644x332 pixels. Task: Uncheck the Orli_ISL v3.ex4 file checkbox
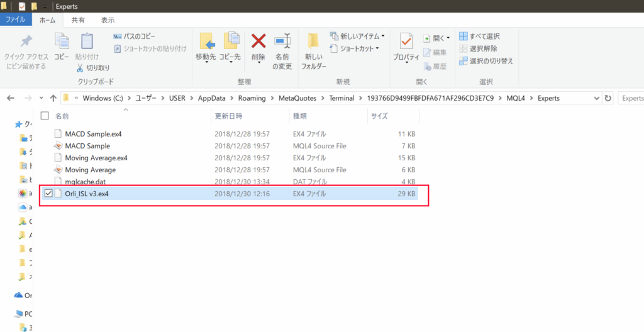pyautogui.click(x=48, y=194)
